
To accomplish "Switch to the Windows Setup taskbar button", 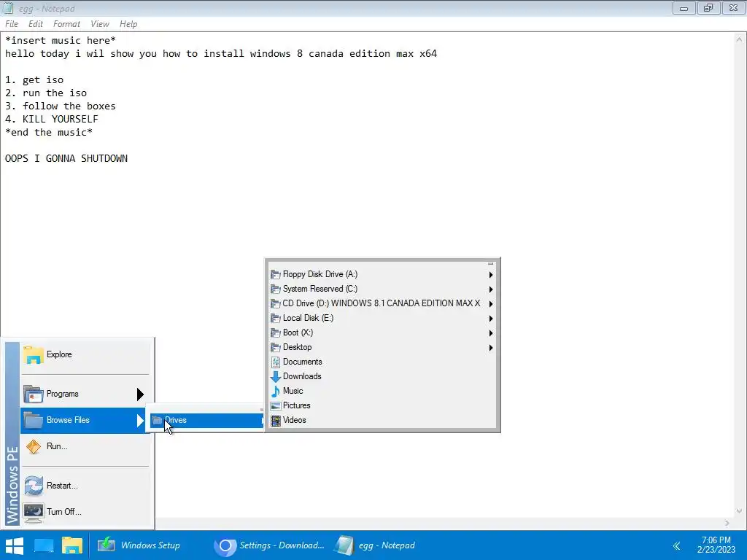I will pos(139,545).
